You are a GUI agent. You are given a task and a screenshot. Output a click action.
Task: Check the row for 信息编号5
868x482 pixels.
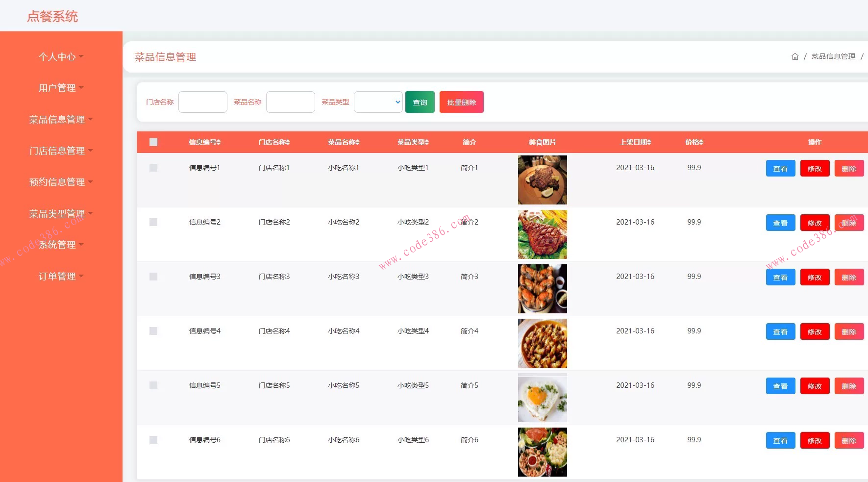tap(153, 385)
